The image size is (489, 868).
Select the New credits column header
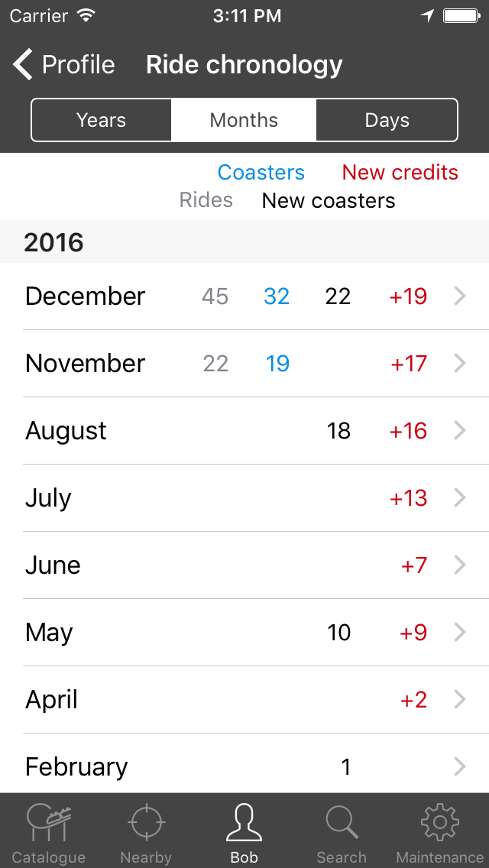point(399,173)
